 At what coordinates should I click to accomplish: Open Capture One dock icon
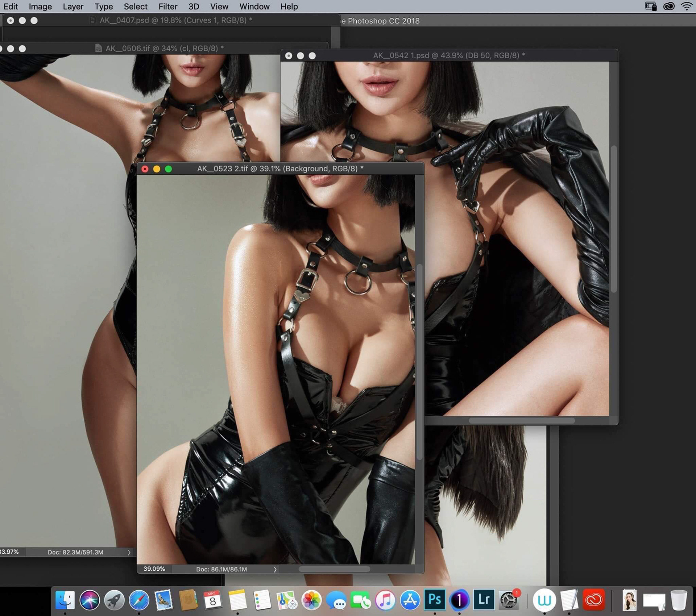point(459,600)
